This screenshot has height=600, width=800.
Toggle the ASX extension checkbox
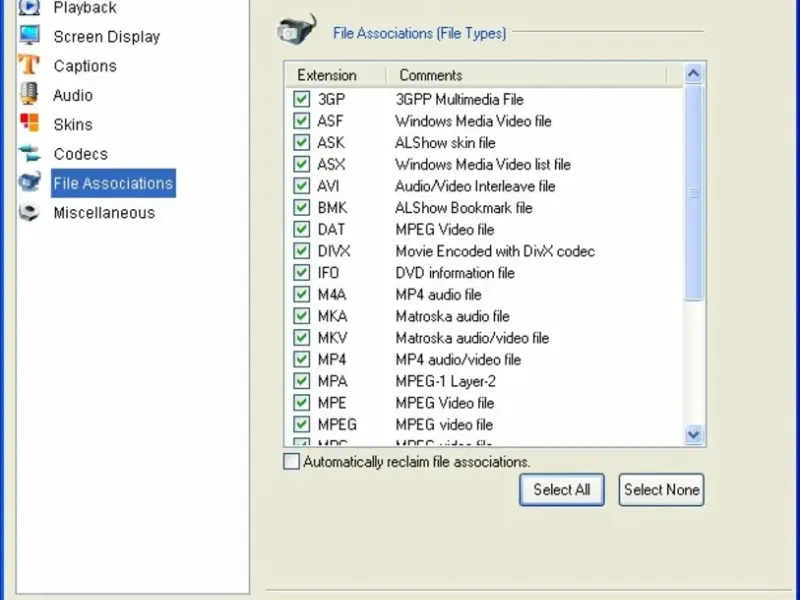(302, 164)
